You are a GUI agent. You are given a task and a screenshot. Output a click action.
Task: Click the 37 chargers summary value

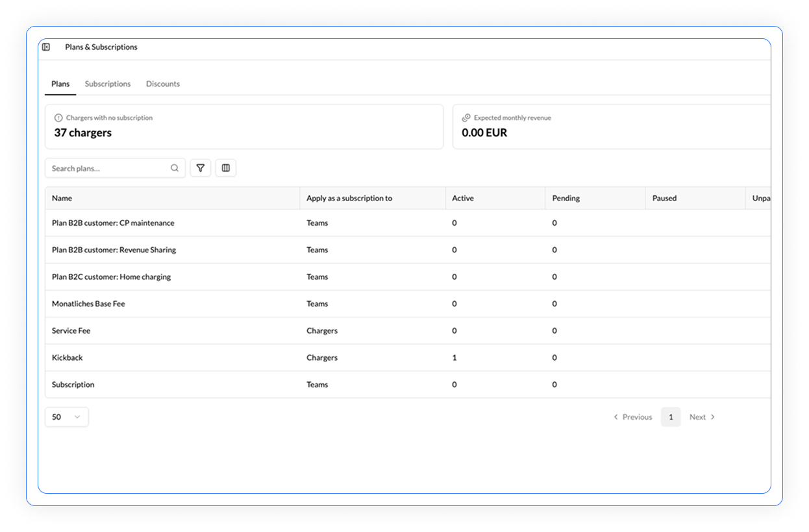[x=82, y=133]
